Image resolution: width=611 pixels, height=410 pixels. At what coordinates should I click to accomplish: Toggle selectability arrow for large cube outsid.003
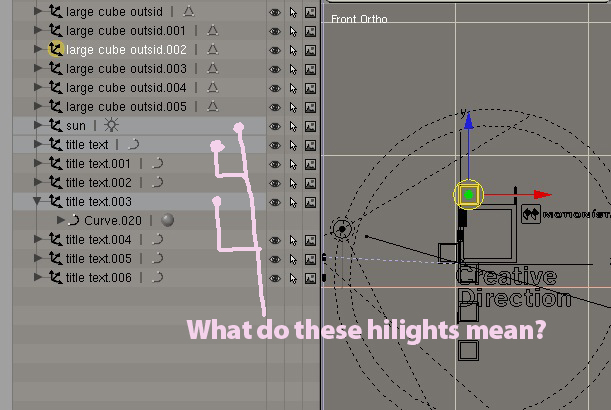point(293,70)
